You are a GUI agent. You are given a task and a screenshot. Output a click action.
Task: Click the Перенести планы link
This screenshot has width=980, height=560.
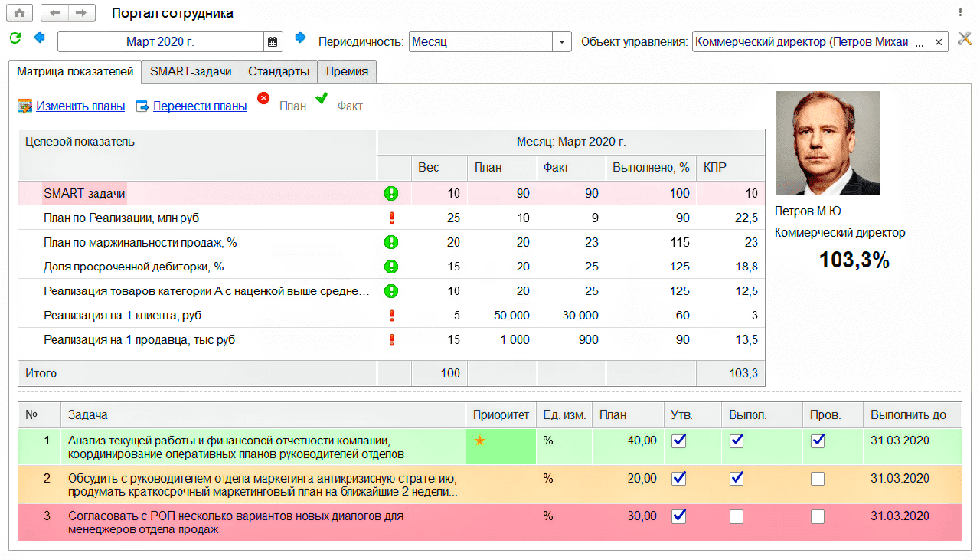[200, 106]
